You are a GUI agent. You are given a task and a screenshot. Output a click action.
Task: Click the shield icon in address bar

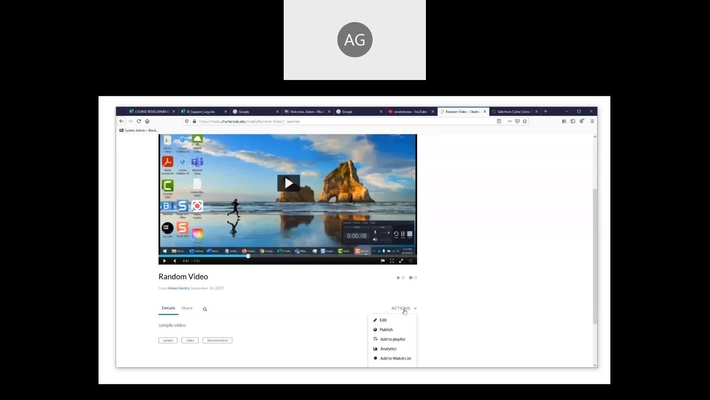[187, 121]
